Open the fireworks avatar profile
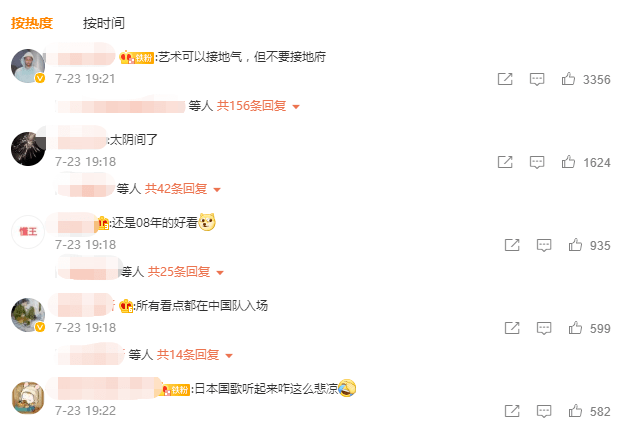The height and width of the screenshot is (430, 617). pyautogui.click(x=28, y=149)
